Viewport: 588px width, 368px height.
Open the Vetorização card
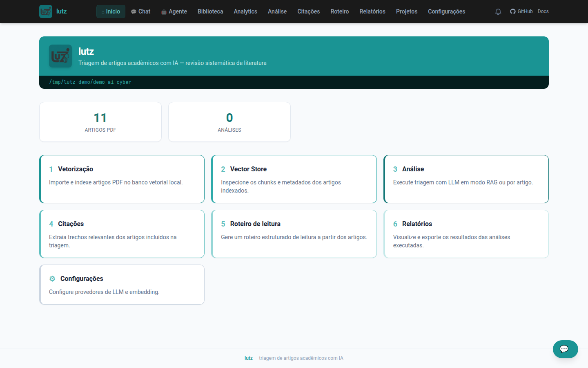pos(122,179)
